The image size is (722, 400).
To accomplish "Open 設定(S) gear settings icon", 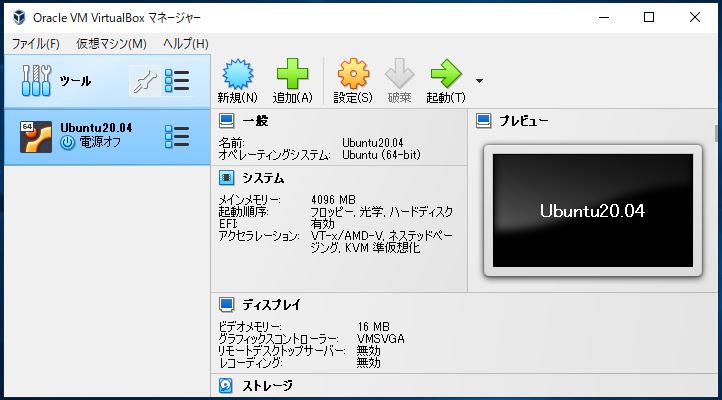I will 353,74.
